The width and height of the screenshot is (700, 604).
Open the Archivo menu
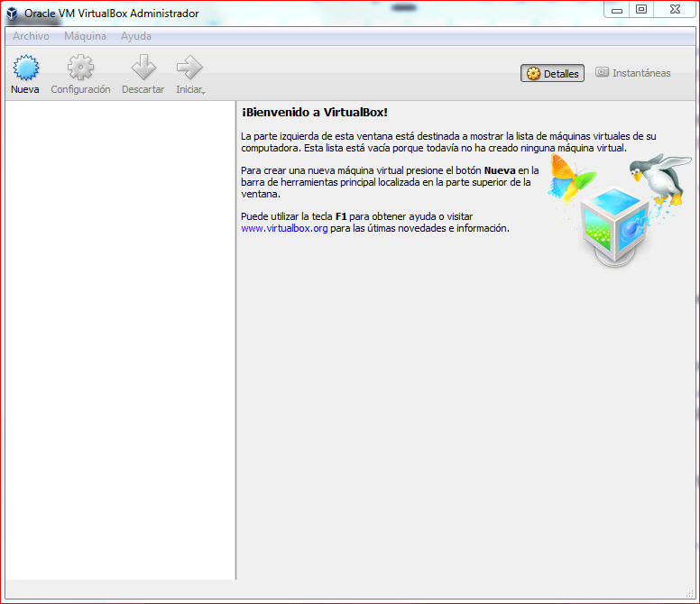tap(31, 36)
